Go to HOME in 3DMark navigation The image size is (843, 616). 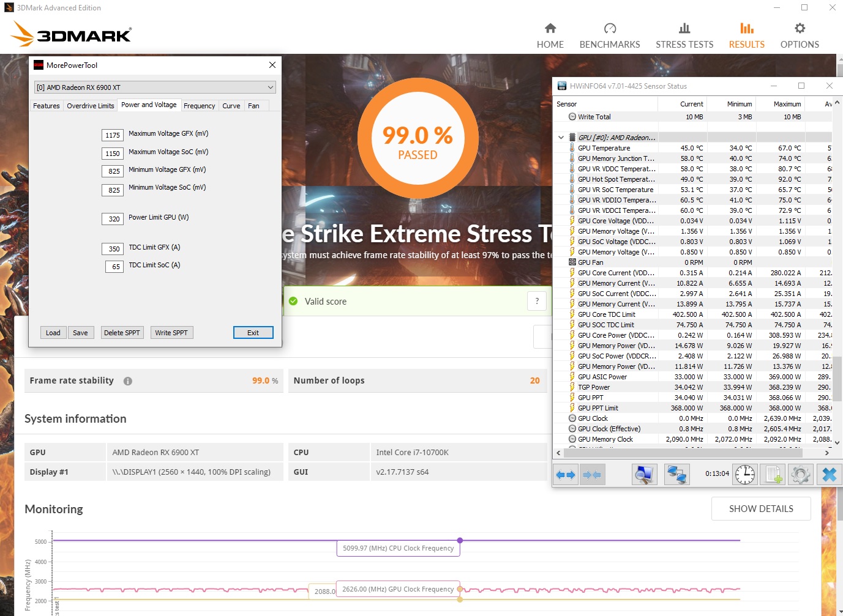point(550,36)
